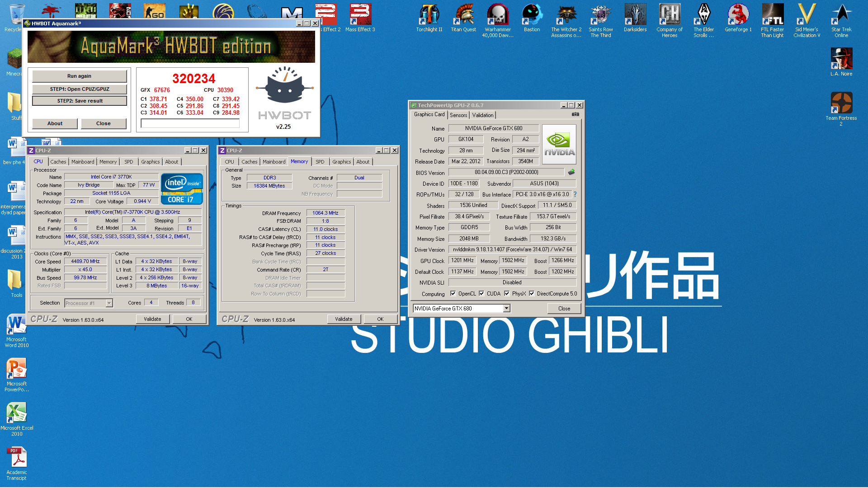Click Close button in Aquamark window
The width and height of the screenshot is (868, 488).
point(104,123)
